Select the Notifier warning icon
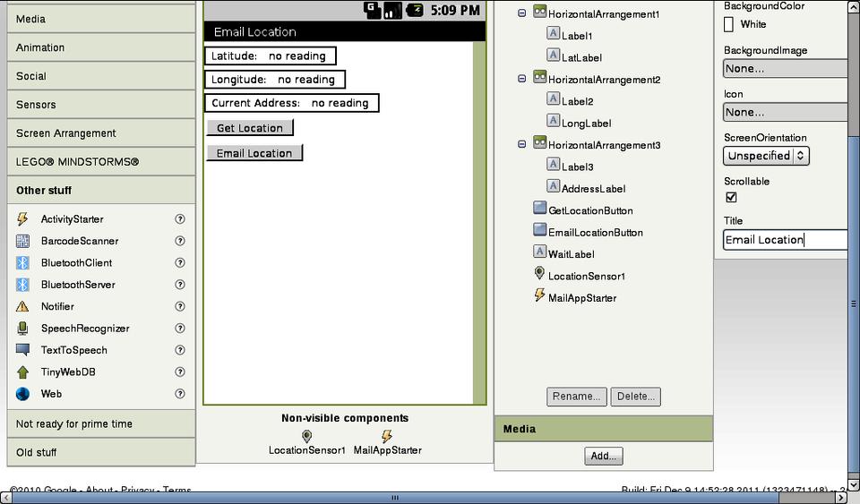The width and height of the screenshot is (860, 504). [22, 306]
